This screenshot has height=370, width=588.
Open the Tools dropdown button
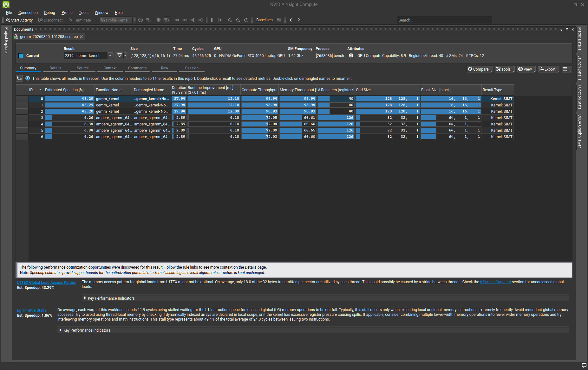click(505, 69)
